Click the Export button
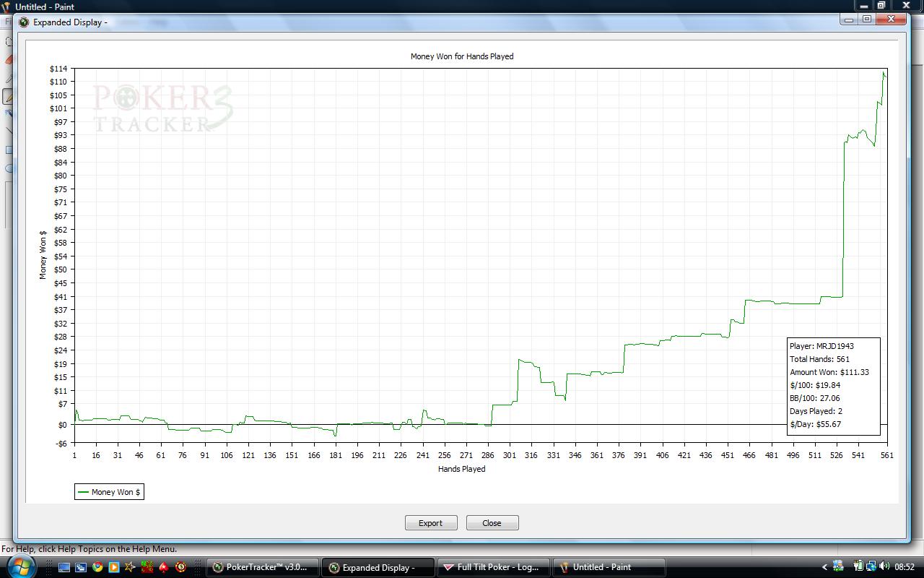The width and height of the screenshot is (924, 578). click(431, 523)
